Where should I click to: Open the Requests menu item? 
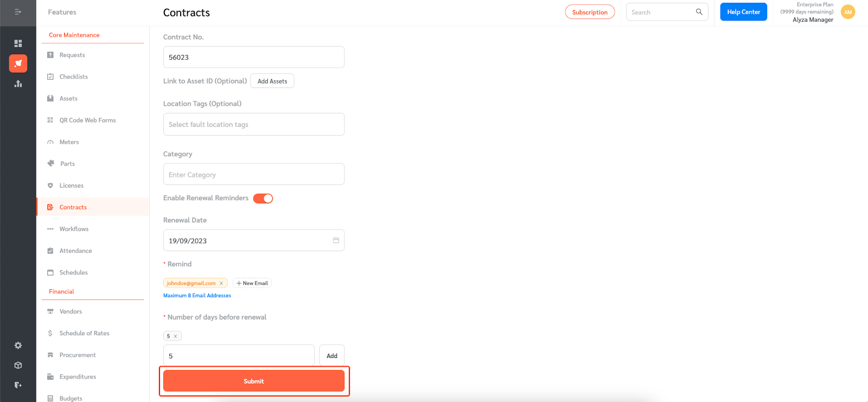(72, 55)
